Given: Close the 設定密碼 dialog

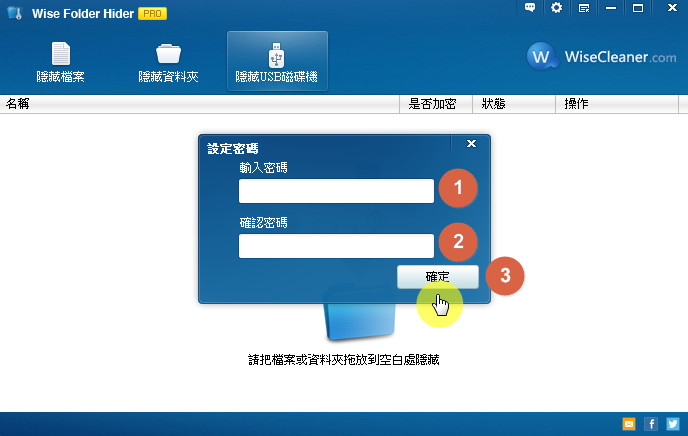Looking at the screenshot, I should [471, 144].
